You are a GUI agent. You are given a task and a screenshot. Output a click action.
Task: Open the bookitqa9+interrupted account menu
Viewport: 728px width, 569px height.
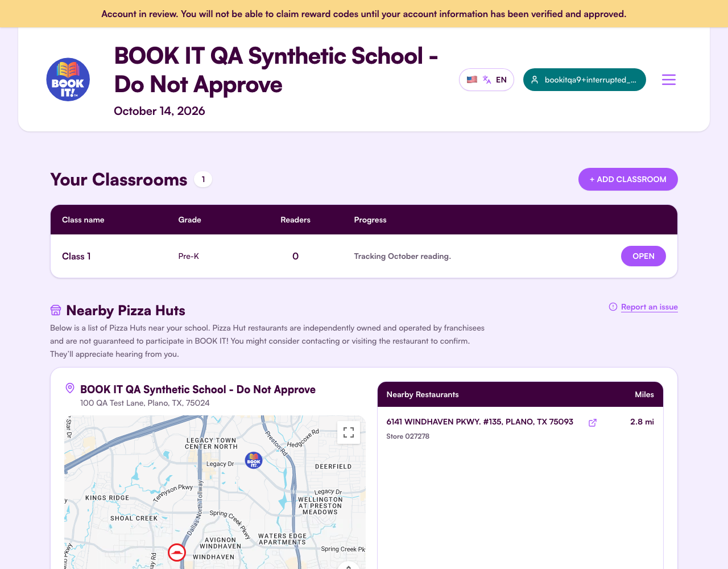point(584,80)
